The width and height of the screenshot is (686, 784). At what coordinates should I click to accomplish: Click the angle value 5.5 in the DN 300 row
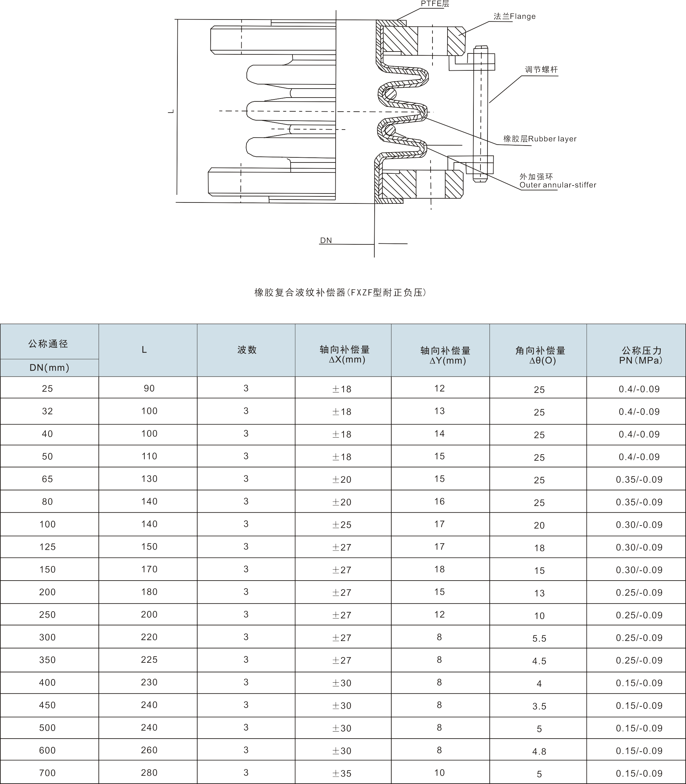pyautogui.click(x=539, y=638)
